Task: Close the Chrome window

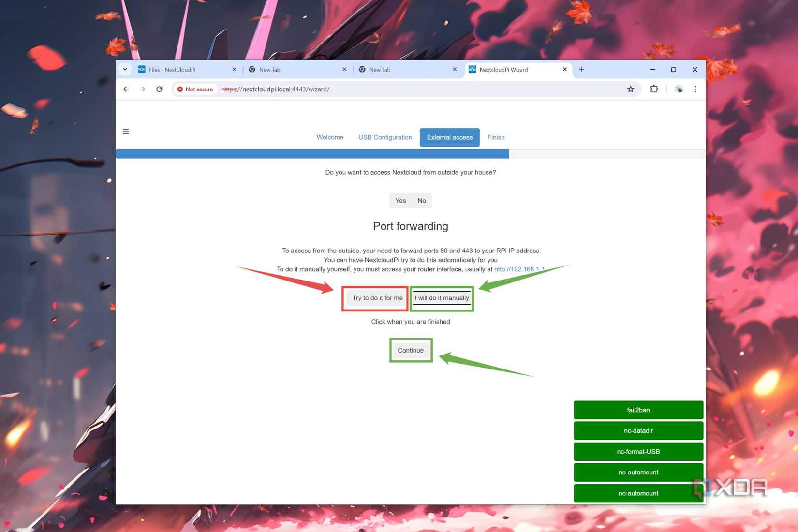Action: click(x=695, y=70)
